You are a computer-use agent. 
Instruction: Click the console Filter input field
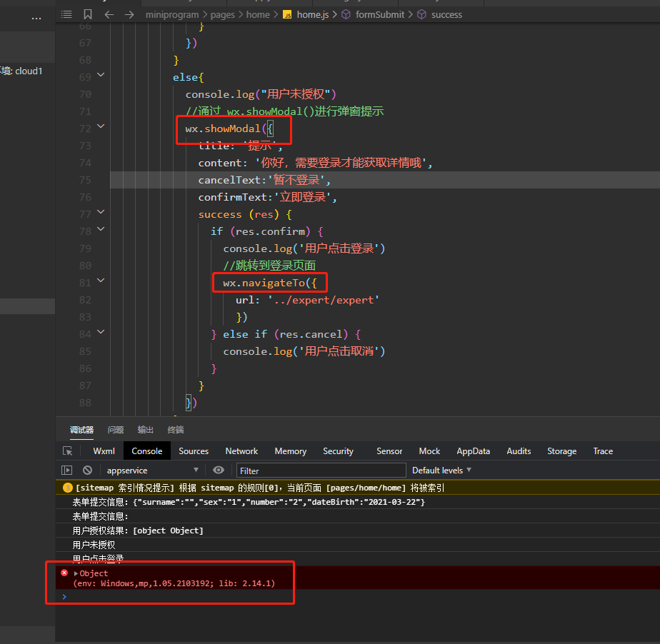pyautogui.click(x=321, y=471)
